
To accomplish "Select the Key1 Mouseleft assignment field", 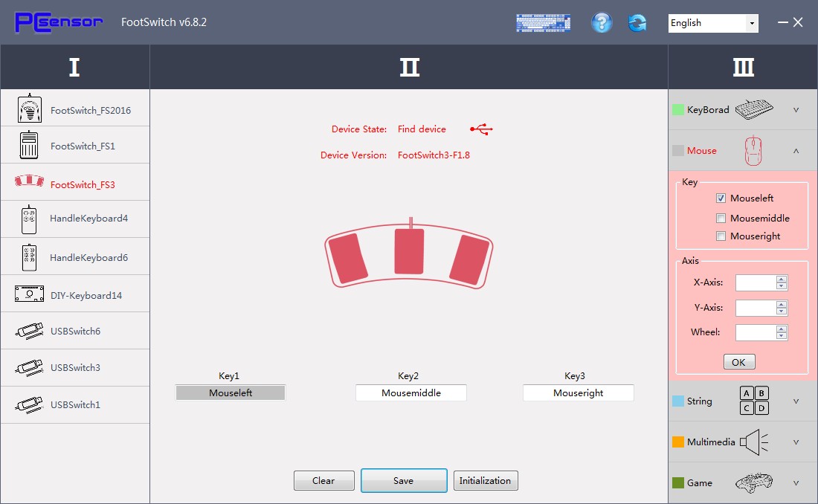I will click(x=231, y=393).
